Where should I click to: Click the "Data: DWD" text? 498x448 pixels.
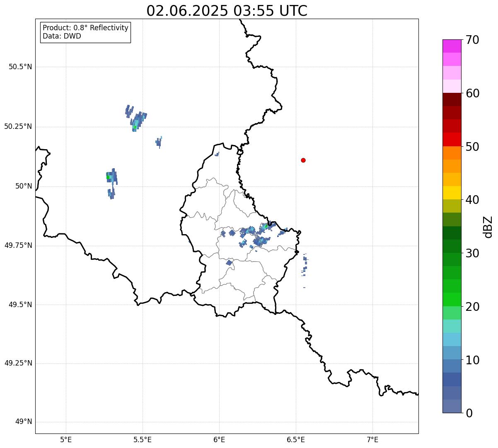(62, 36)
